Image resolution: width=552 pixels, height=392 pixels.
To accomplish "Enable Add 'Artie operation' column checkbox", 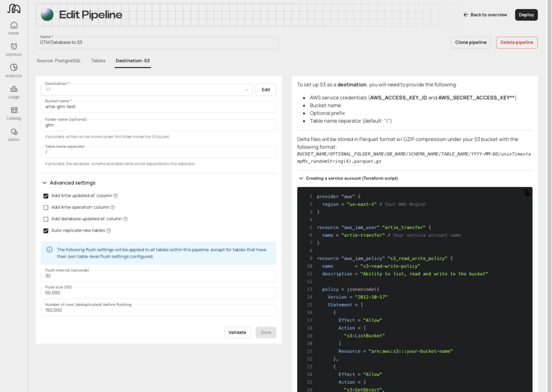I will (46, 208).
